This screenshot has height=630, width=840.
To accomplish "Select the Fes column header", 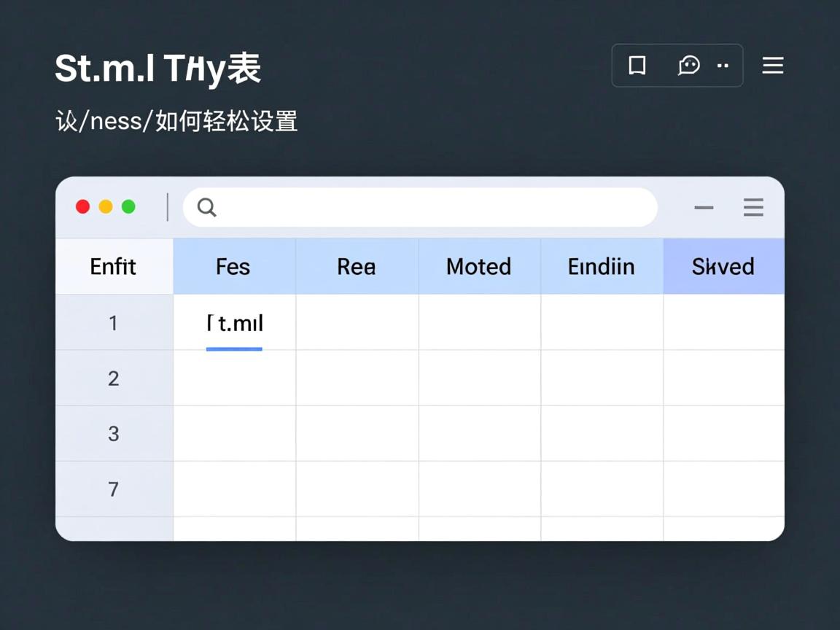I will [233, 266].
